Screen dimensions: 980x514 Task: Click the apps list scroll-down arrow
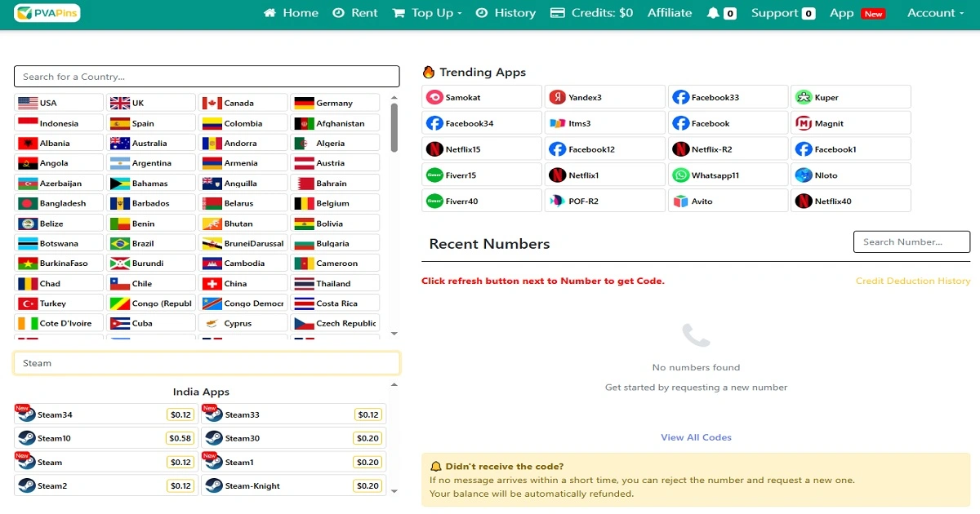pos(394,491)
